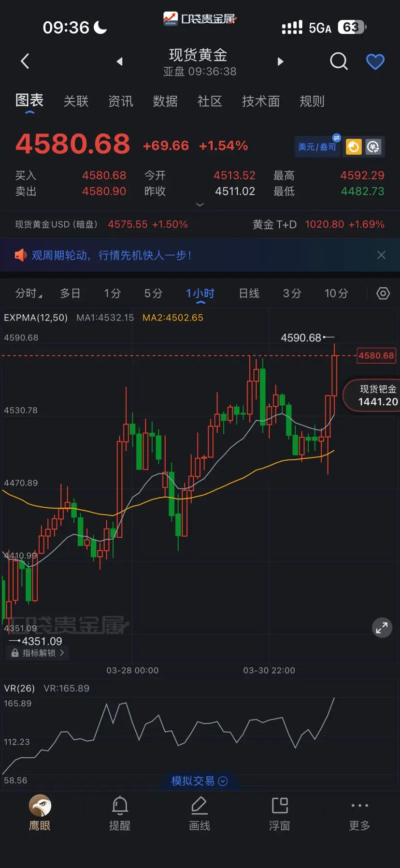This screenshot has width=400, height=868.
Task: Switch to the 图表 tab
Action: point(29,101)
